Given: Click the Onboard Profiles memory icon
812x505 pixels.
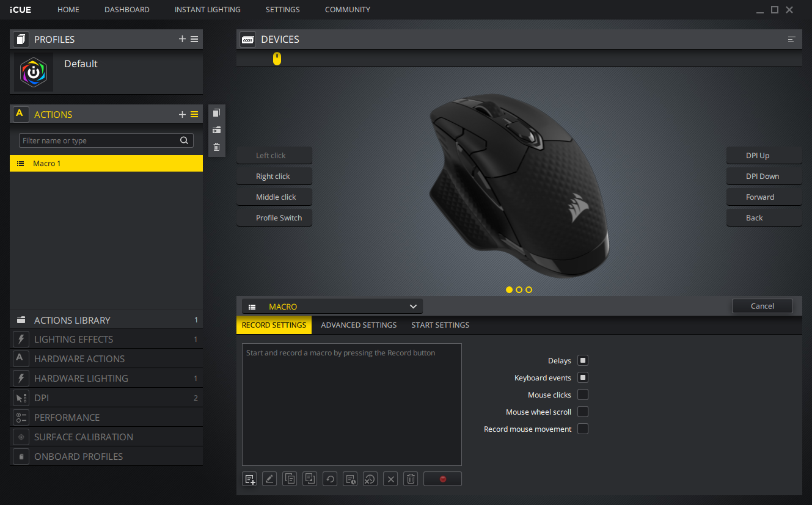Looking at the screenshot, I should [x=21, y=456].
